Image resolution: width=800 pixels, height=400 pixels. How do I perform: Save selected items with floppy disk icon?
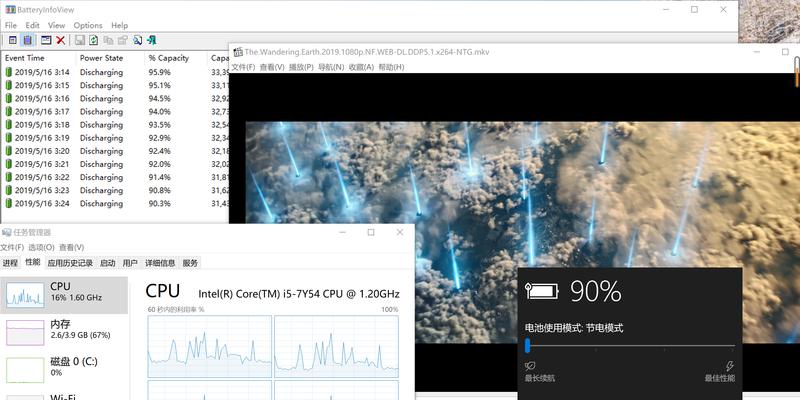point(80,40)
